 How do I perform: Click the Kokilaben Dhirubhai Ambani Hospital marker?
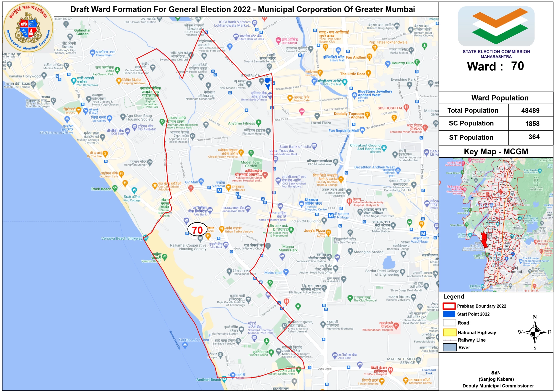[x=265, y=175]
